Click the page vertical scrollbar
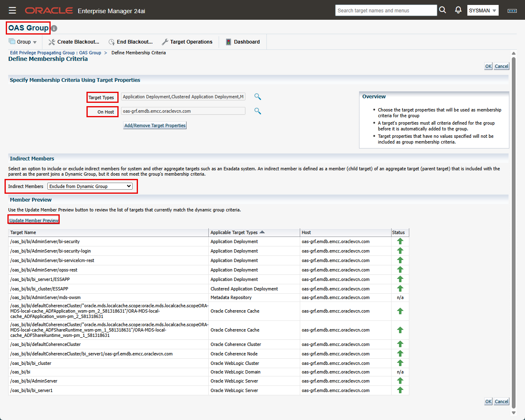Viewport: 525px width, 420px height. [513, 230]
